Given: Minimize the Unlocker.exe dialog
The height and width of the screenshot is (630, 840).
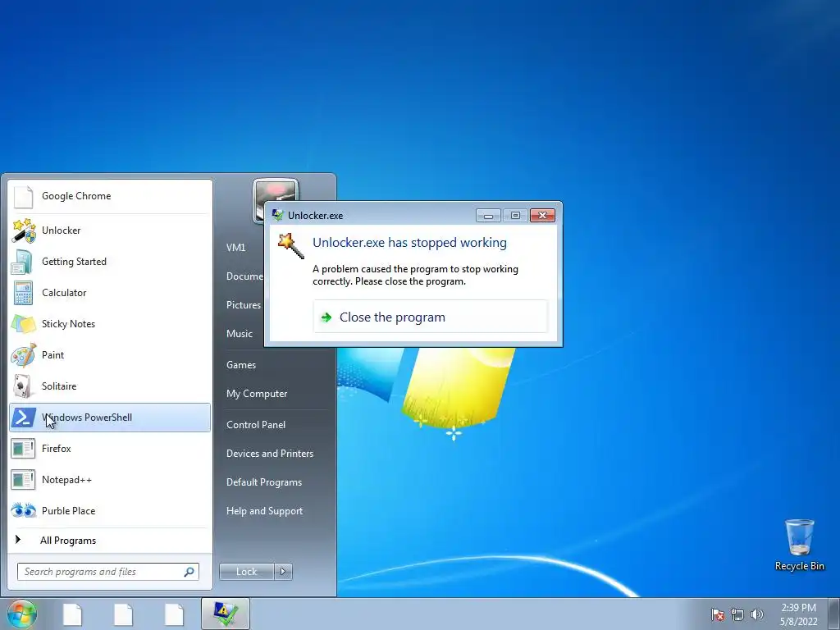Looking at the screenshot, I should click(488, 216).
